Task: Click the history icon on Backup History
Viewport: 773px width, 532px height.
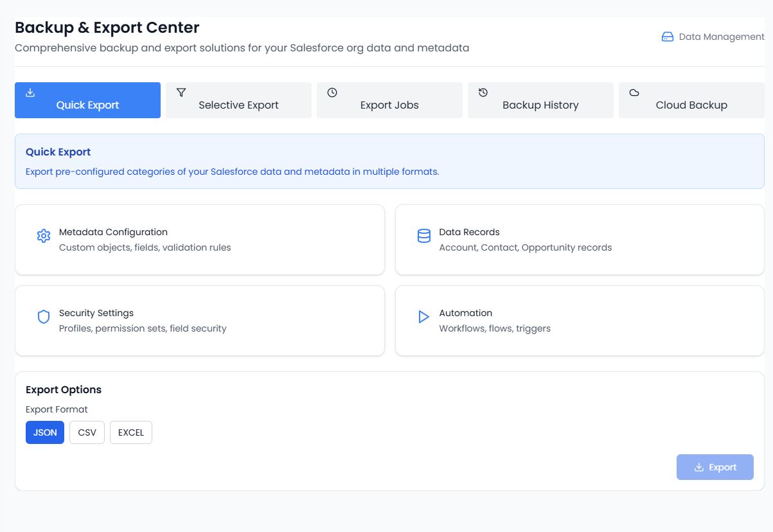Action: click(483, 93)
